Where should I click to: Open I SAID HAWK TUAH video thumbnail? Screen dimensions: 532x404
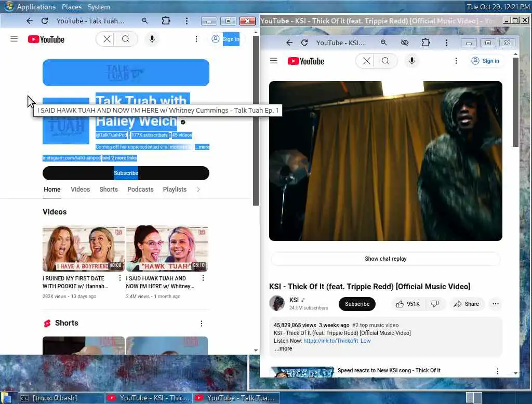click(167, 248)
